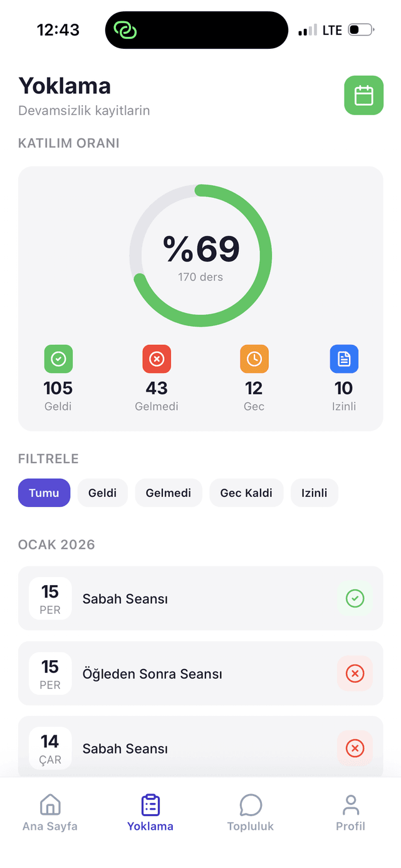Screen dimensions: 401x868
Task: Select the Gelmedi filter chip
Action: 169,493
